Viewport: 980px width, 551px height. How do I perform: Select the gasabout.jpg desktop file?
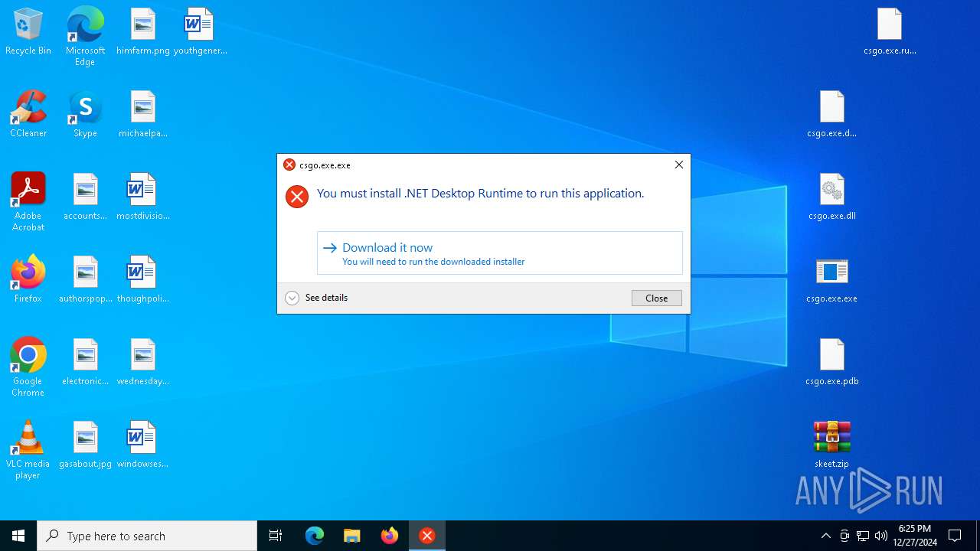point(85,445)
